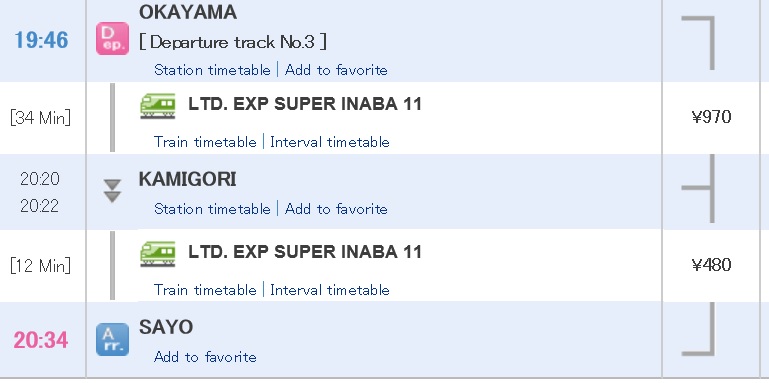The image size is (769, 383).
Task: Click green train icon for Okayama–Kamigori leg
Action: pyautogui.click(x=157, y=106)
